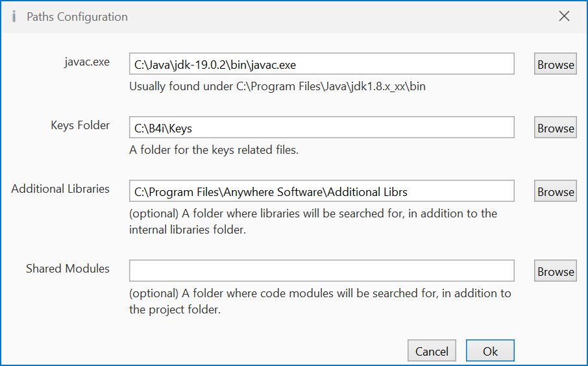The height and width of the screenshot is (366, 588).
Task: Close the Paths Configuration dialog
Action: click(564, 17)
